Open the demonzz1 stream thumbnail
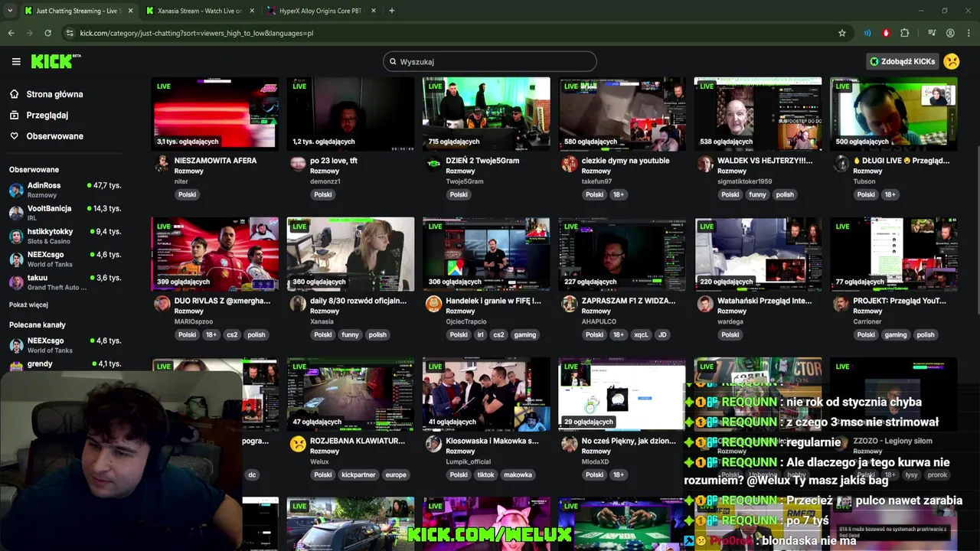 click(x=351, y=113)
